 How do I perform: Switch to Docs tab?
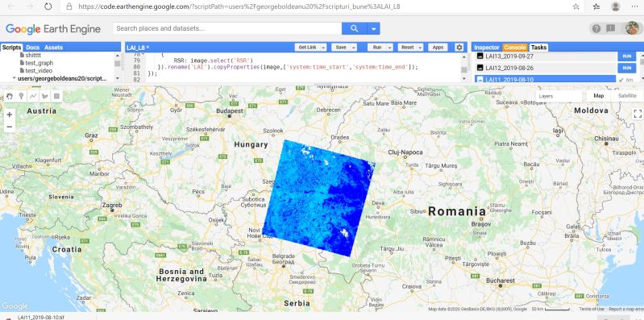32,48
